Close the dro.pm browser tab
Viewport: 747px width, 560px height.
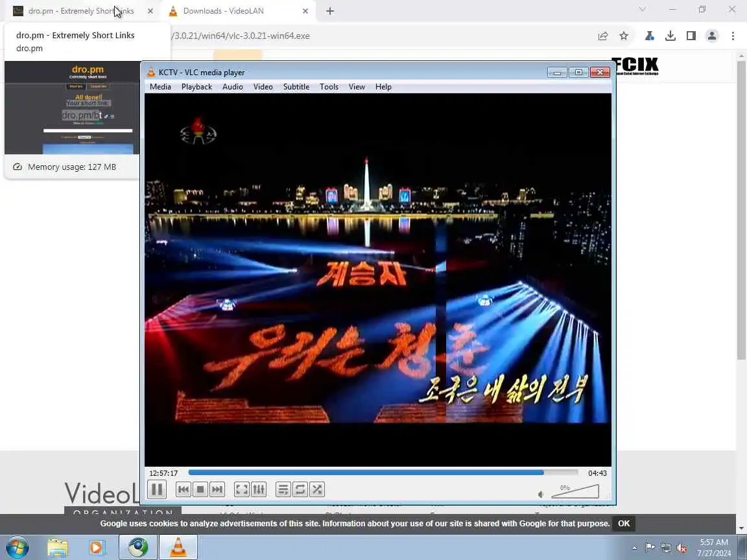pyautogui.click(x=150, y=11)
